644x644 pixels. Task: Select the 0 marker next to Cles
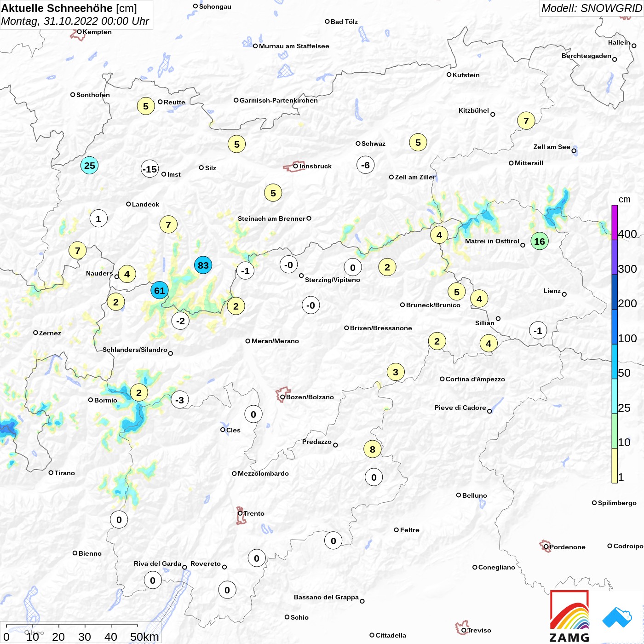253,414
